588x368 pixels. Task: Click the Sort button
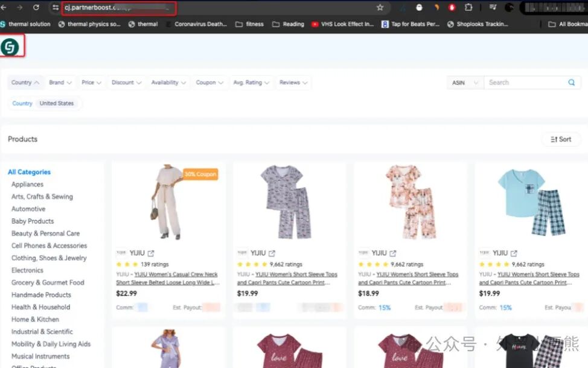tap(561, 139)
